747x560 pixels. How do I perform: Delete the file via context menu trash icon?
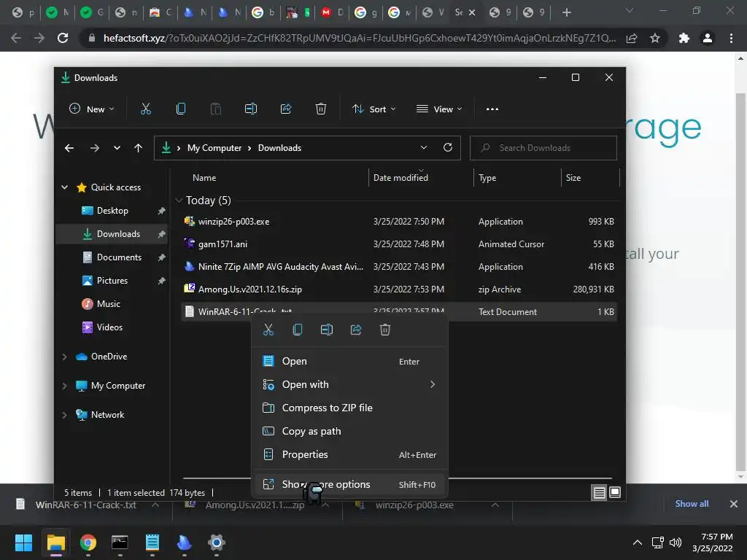point(385,330)
